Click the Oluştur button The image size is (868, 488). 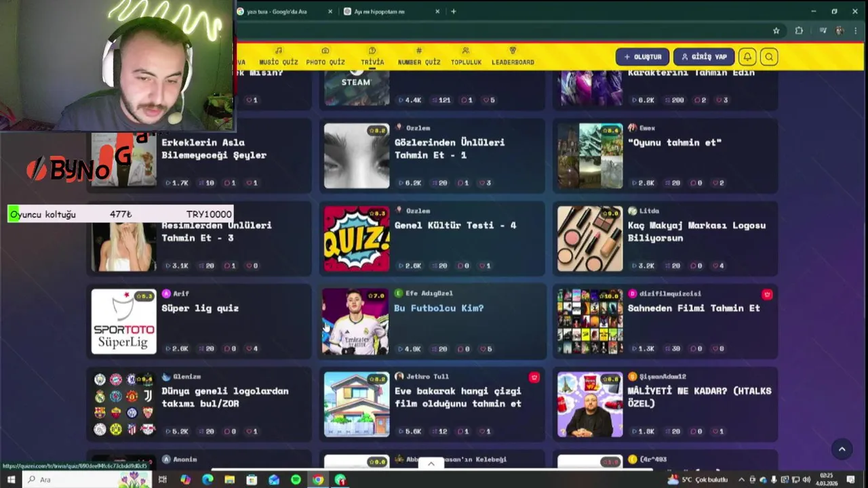(643, 57)
